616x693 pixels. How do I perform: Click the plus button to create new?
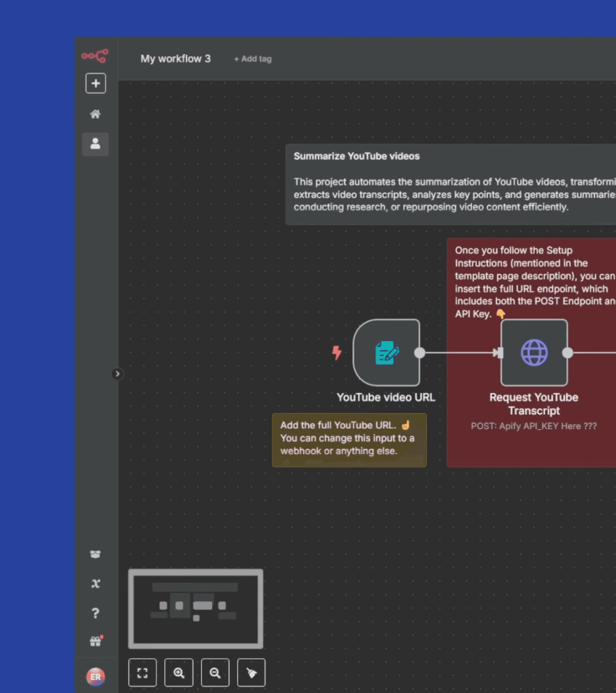click(96, 83)
